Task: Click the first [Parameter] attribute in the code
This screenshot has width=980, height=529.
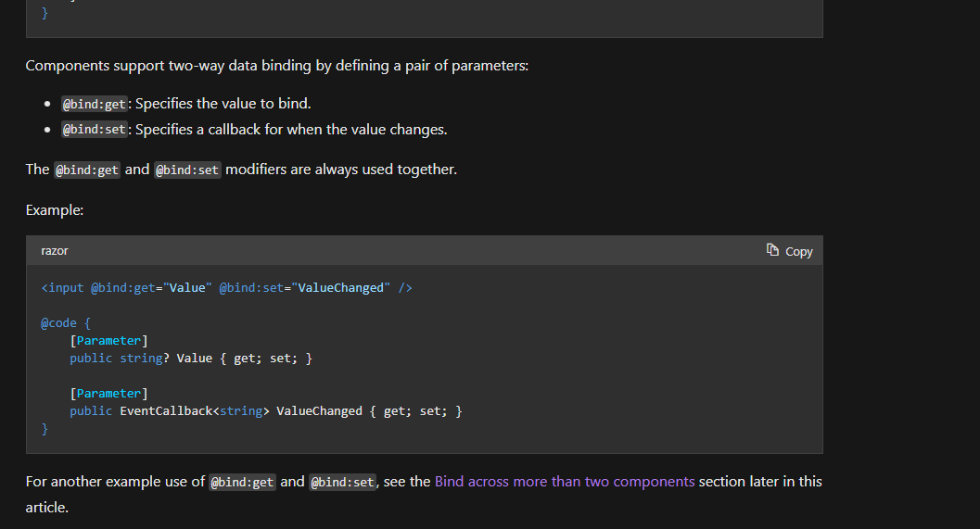Action: coord(108,341)
